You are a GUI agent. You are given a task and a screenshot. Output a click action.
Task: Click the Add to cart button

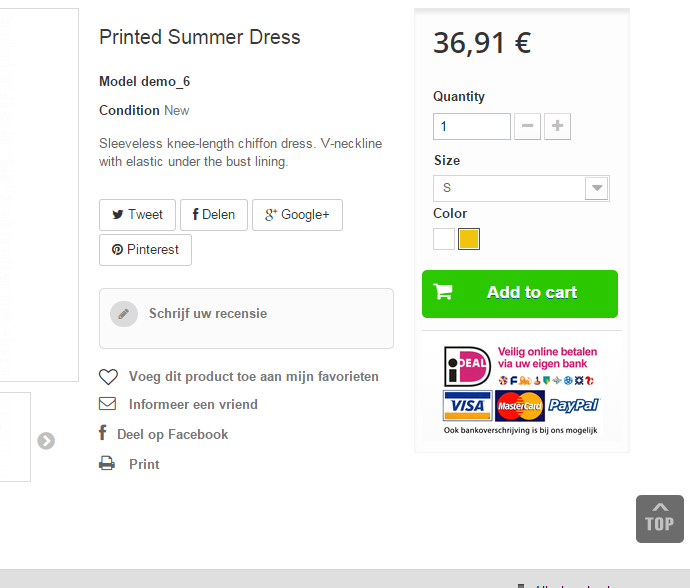click(x=520, y=293)
